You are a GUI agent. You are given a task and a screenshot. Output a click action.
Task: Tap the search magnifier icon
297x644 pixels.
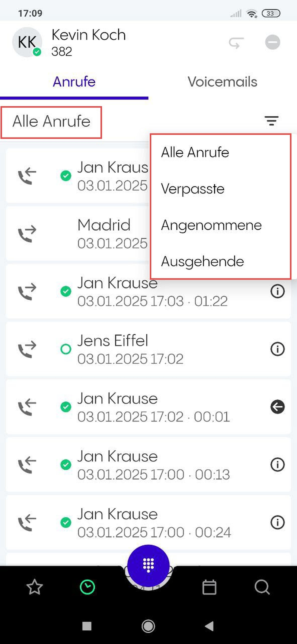tap(262, 587)
